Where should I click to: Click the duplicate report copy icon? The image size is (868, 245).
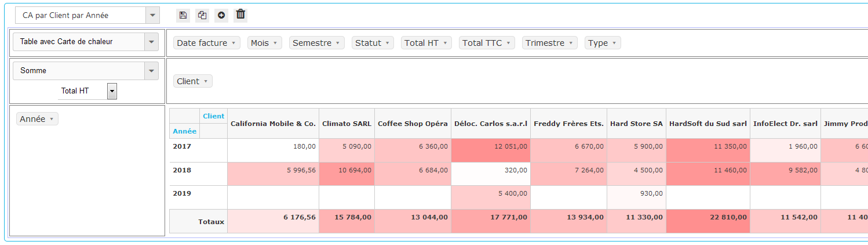(x=202, y=15)
